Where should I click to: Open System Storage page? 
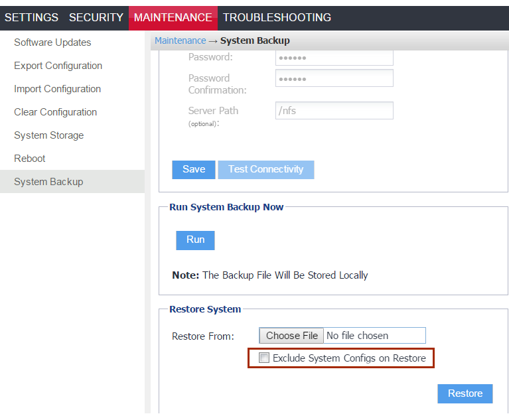point(48,135)
